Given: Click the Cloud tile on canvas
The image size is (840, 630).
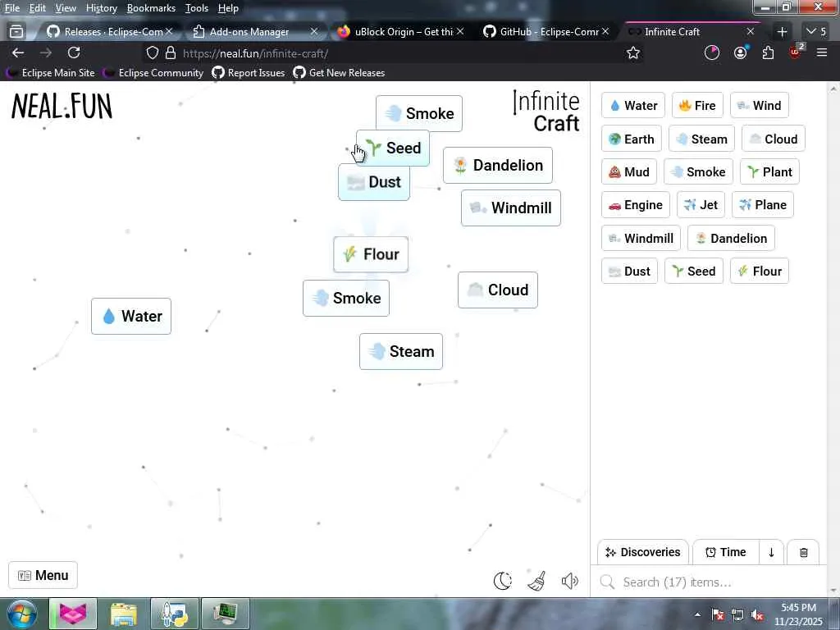Looking at the screenshot, I should click(x=498, y=290).
